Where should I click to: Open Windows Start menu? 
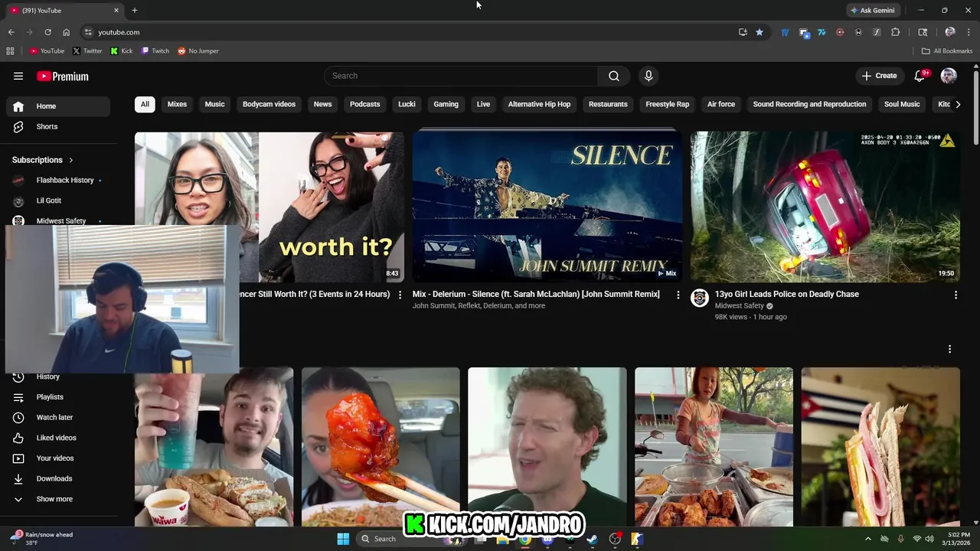(343, 539)
